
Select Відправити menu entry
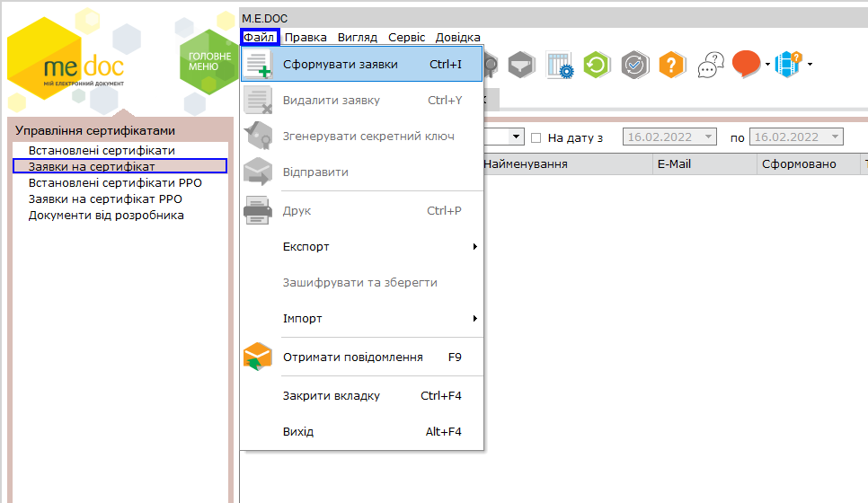click(x=362, y=172)
